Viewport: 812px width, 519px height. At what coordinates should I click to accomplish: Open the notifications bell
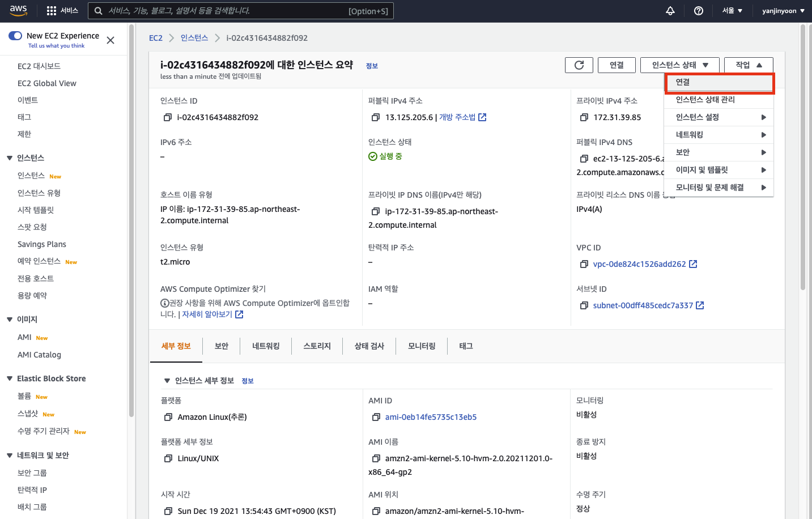click(x=670, y=11)
